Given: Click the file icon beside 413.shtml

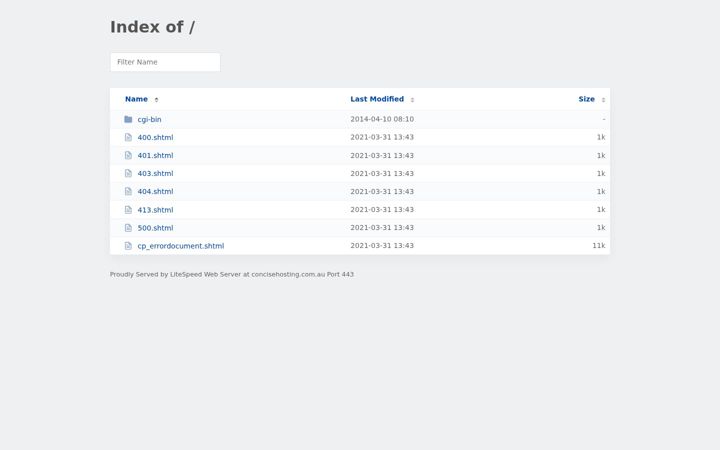Looking at the screenshot, I should tap(128, 210).
